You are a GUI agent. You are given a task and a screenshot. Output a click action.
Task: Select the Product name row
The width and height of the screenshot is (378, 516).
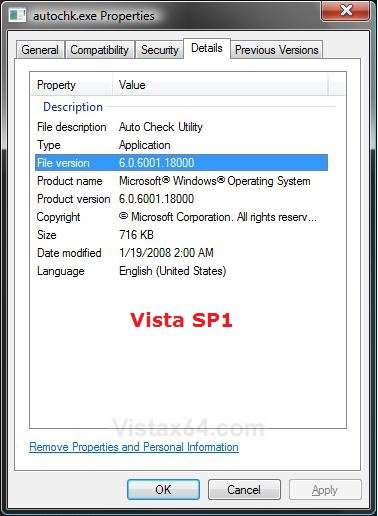point(181,181)
